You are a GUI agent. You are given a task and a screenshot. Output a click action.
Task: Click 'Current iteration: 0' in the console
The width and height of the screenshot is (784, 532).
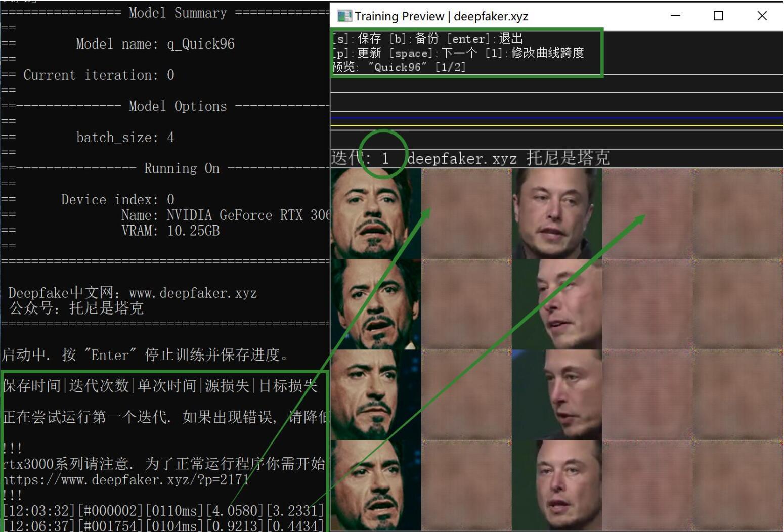coord(99,75)
